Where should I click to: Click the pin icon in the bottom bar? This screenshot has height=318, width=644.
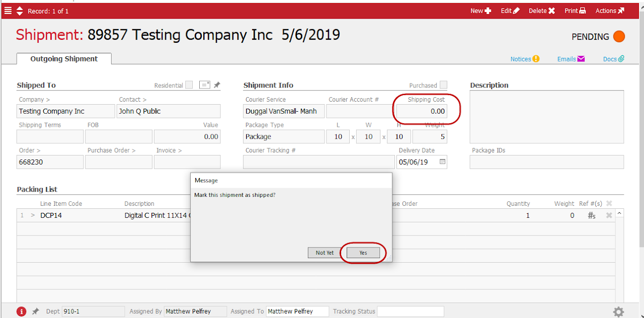click(35, 311)
